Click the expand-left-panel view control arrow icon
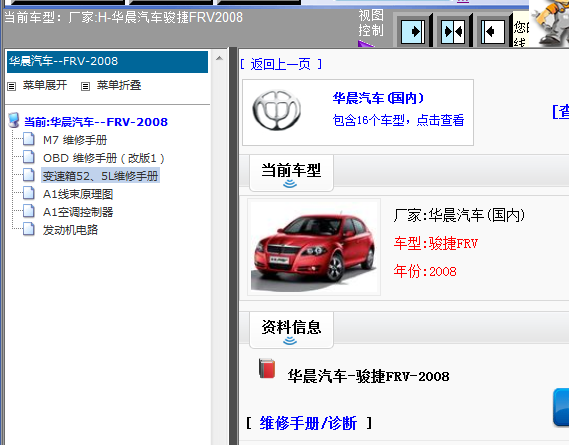This screenshot has width=569, height=445. coord(414,32)
